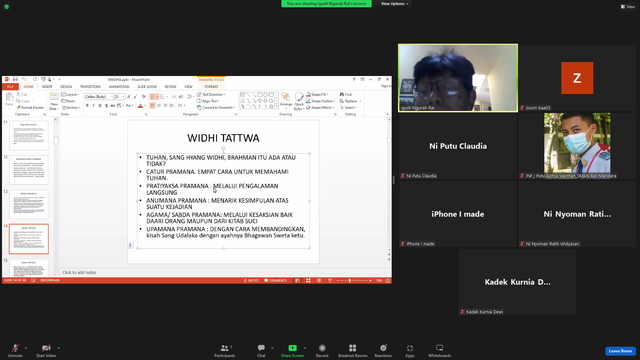
Task: Open Shape Outline dropdown
Action: click(x=320, y=101)
